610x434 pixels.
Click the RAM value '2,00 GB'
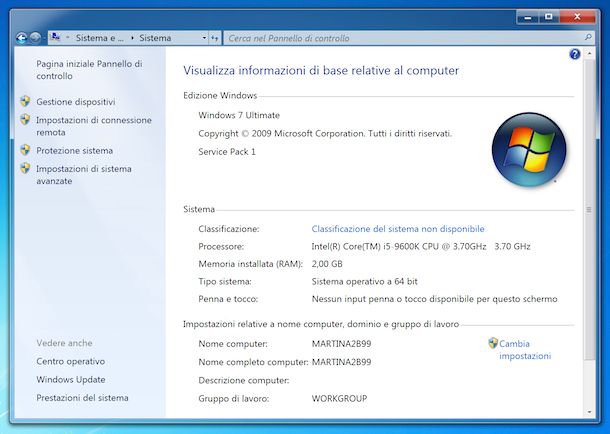click(327, 264)
